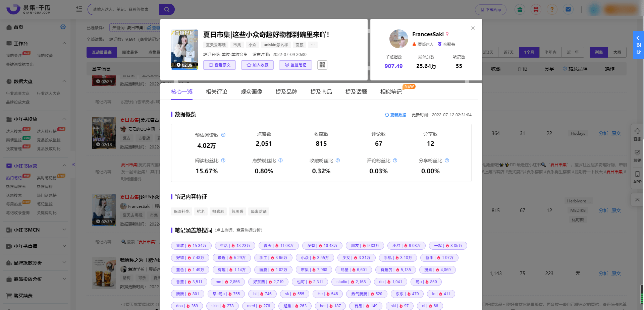Select the 1个月 time range filter
Screen dimensions: 644x310
pos(529,52)
